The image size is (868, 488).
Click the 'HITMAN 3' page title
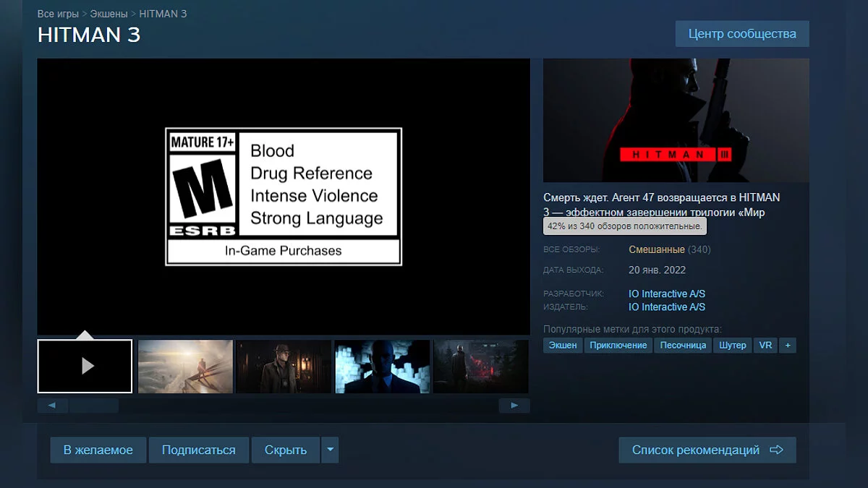89,35
